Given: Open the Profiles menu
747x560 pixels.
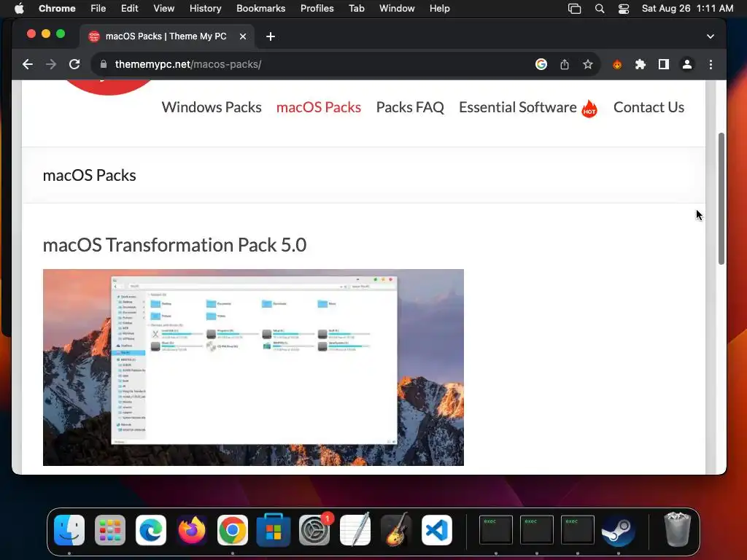Looking at the screenshot, I should [x=317, y=8].
